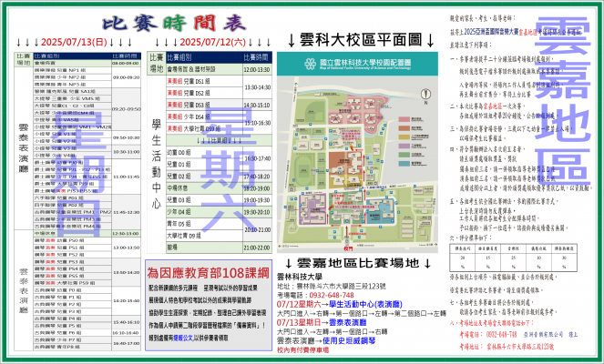
Task: Select the 演奏組 少年 DS4 組 row
Action: [x=205, y=116]
